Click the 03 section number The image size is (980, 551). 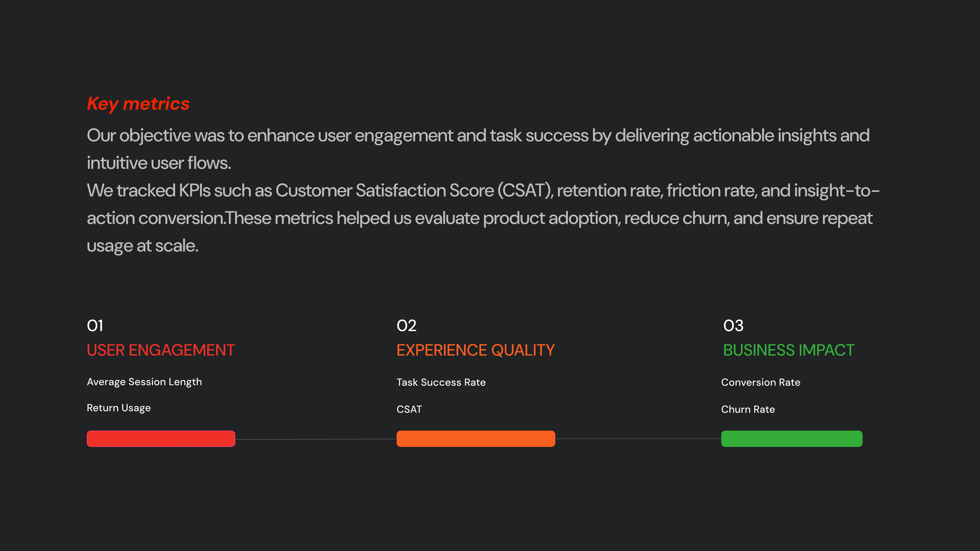pos(733,326)
